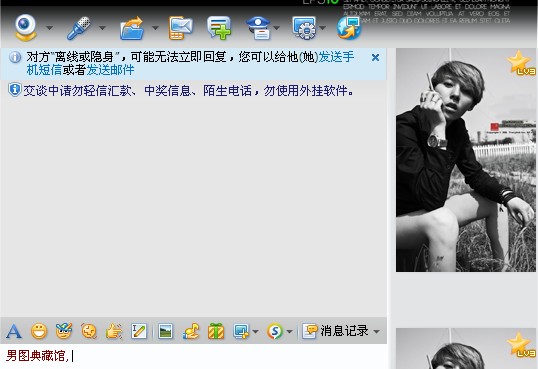Start a voice call with microphone icon
The width and height of the screenshot is (538, 369).
[x=79, y=28]
